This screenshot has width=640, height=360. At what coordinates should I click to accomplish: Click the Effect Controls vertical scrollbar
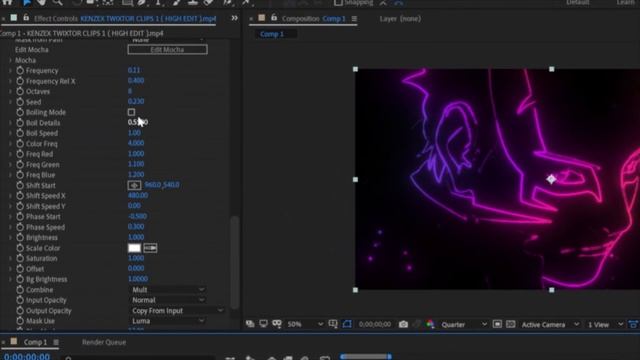tap(234, 262)
